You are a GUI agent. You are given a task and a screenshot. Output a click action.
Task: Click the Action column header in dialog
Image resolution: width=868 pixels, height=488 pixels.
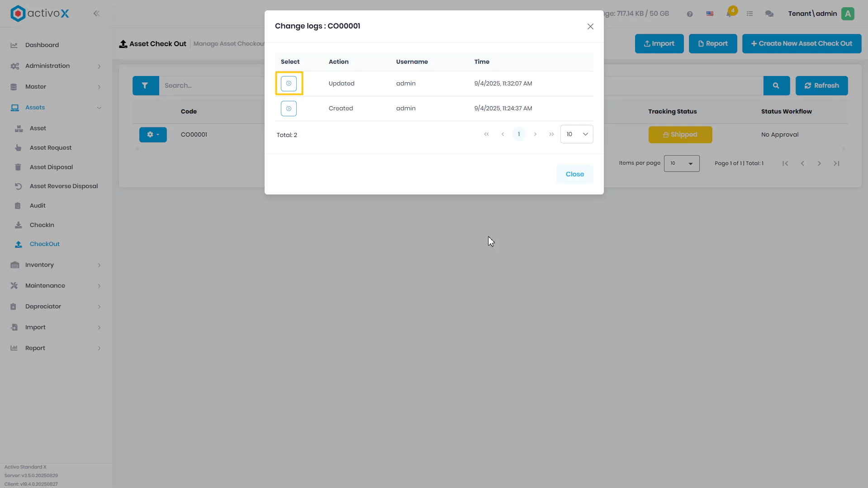click(338, 62)
